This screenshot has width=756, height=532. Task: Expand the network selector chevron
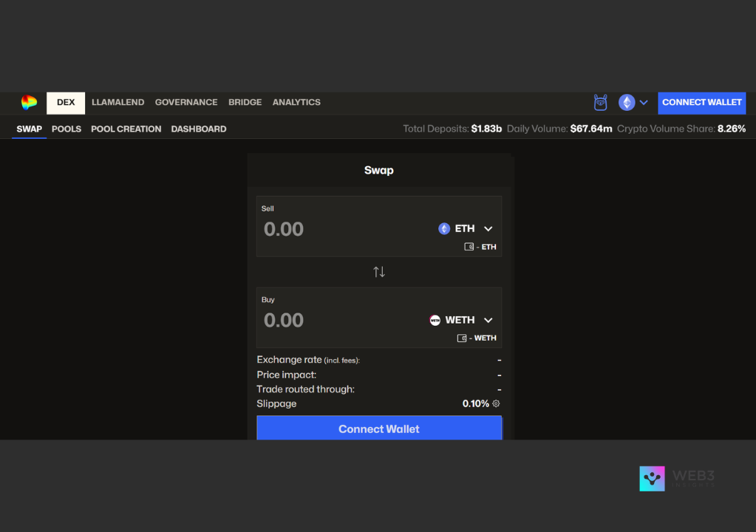click(x=644, y=103)
